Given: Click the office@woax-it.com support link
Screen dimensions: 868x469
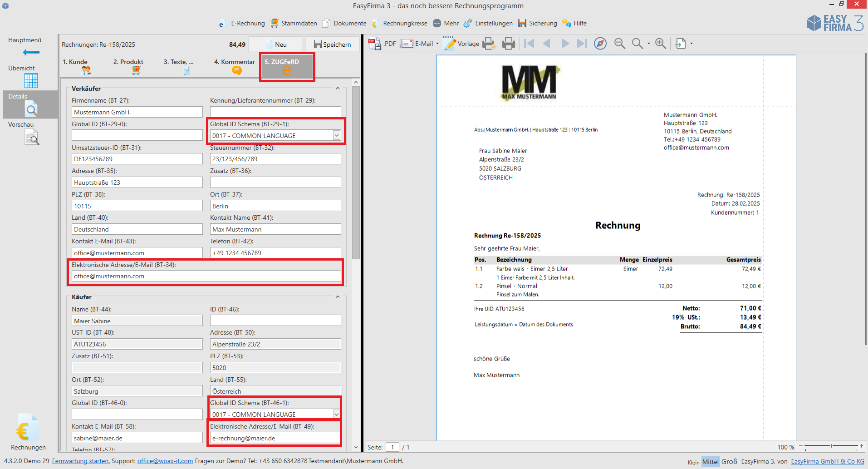Looking at the screenshot, I should click(x=165, y=461).
